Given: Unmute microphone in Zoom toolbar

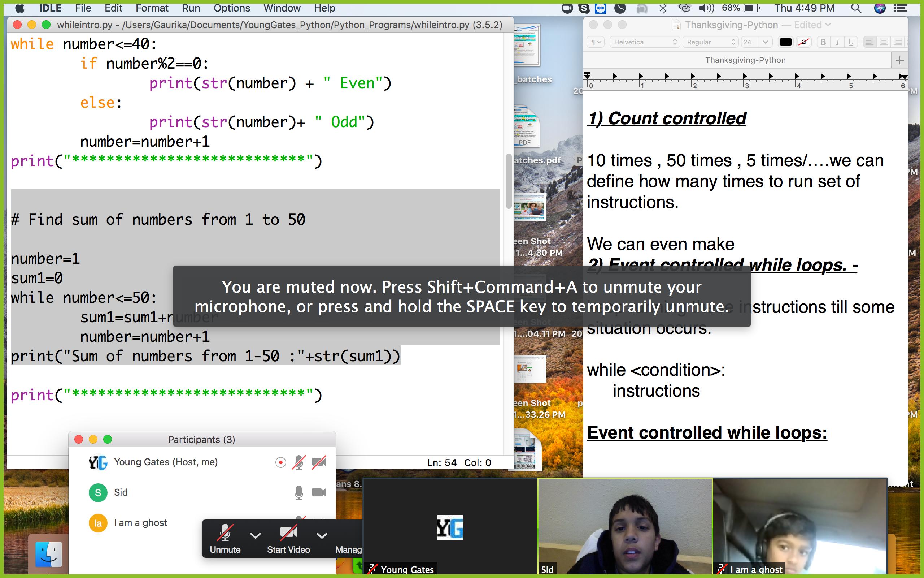Looking at the screenshot, I should [225, 539].
